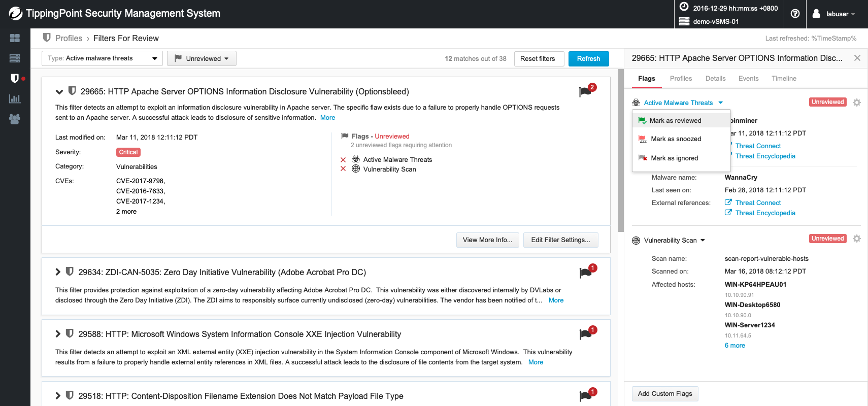Open Edit Filter Settings
868x406 pixels.
(x=561, y=240)
